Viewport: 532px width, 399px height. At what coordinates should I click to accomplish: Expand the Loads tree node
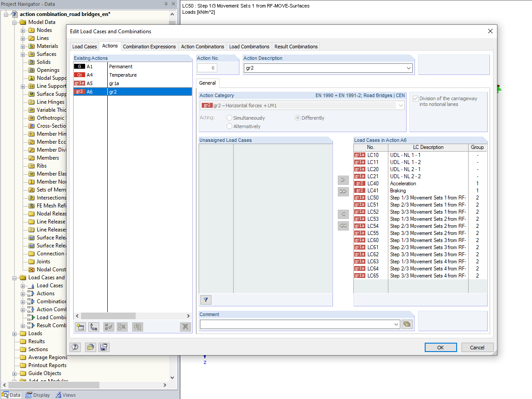point(15,333)
